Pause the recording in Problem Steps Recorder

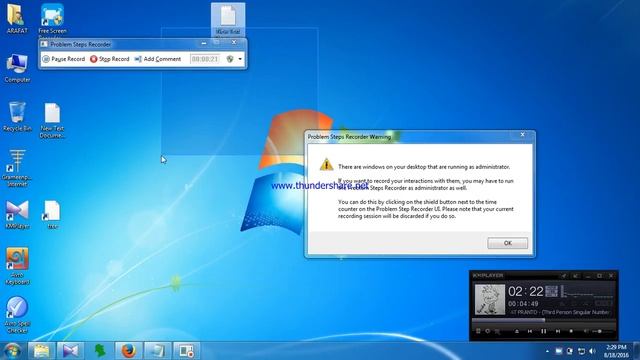[x=64, y=59]
